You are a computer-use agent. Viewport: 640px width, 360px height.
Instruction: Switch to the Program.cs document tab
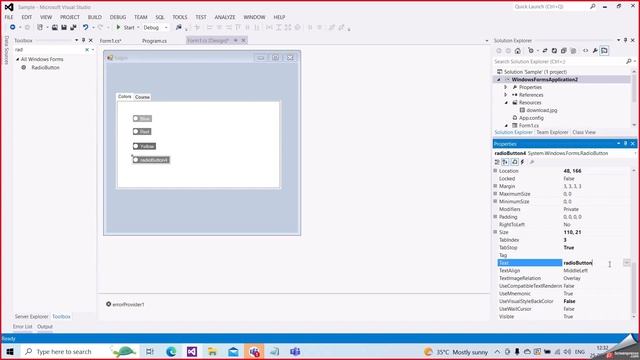154,41
